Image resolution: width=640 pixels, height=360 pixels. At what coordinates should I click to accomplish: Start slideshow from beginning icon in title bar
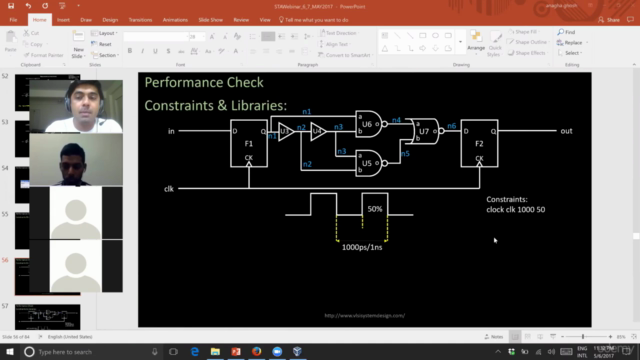(62, 6)
